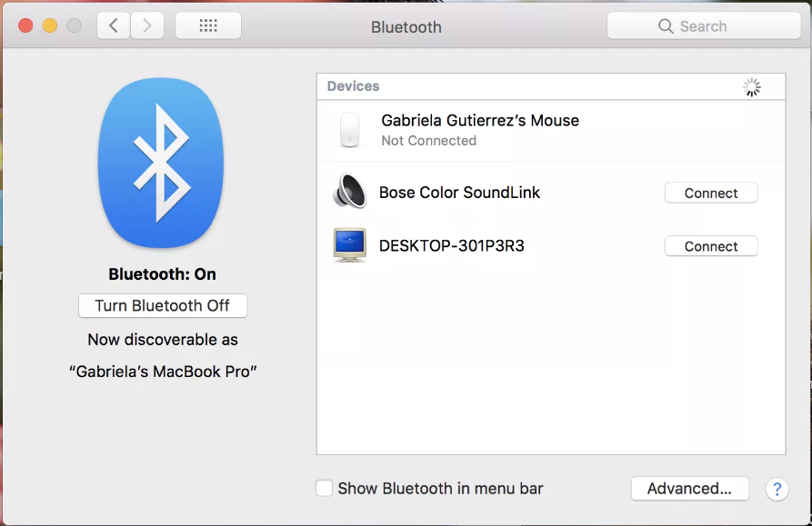Open Bluetooth help with question mark
This screenshot has width=812, height=526.
point(777,489)
